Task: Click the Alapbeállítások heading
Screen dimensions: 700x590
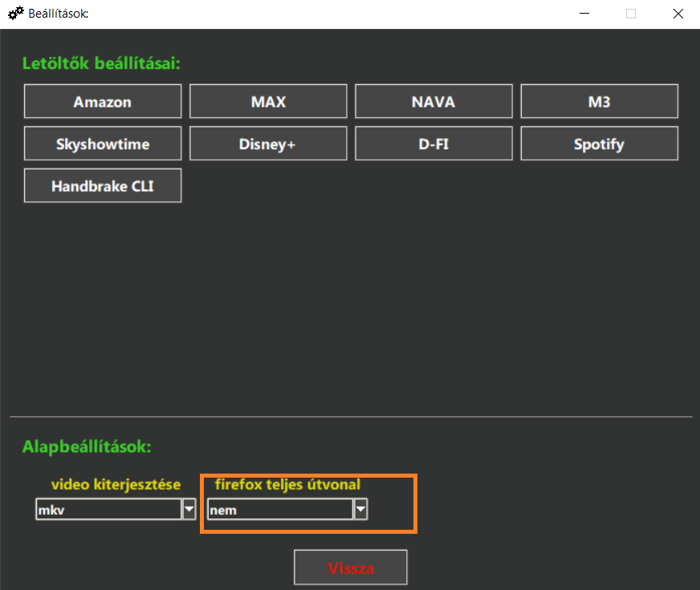Action: 87,447
